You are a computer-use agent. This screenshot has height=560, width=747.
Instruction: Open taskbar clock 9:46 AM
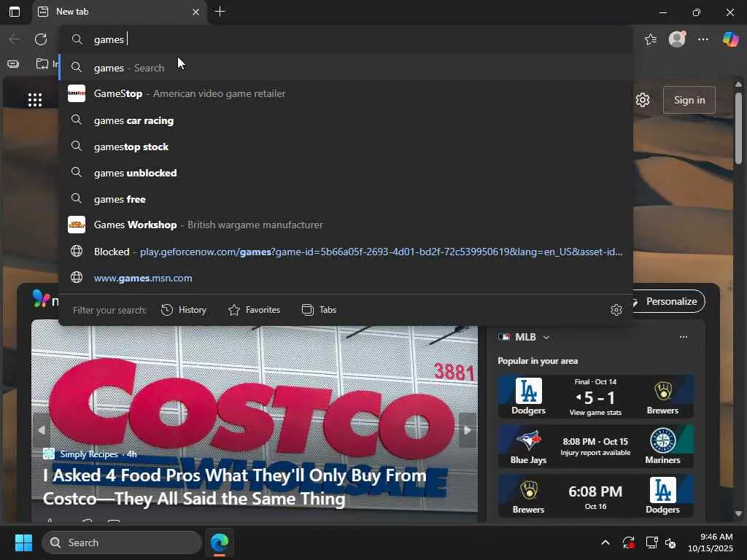(x=711, y=542)
